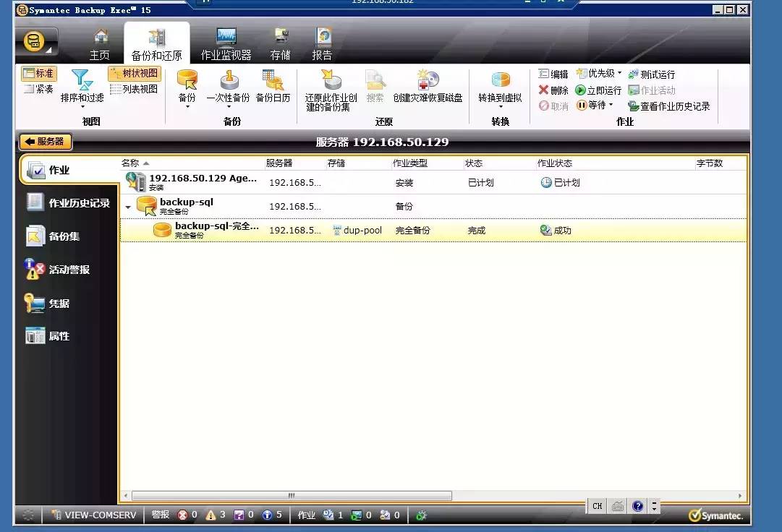Click the 成功 job status cell
The image size is (782, 532).
(556, 230)
